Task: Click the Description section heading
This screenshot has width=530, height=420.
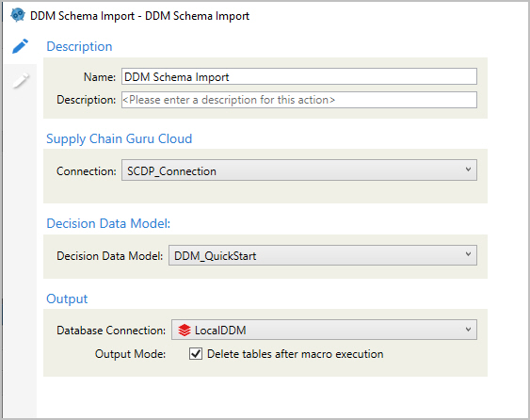Action: pyautogui.click(x=79, y=46)
